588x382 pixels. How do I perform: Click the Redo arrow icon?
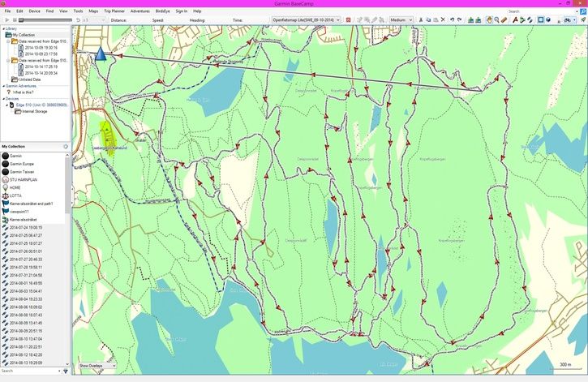(x=459, y=19)
